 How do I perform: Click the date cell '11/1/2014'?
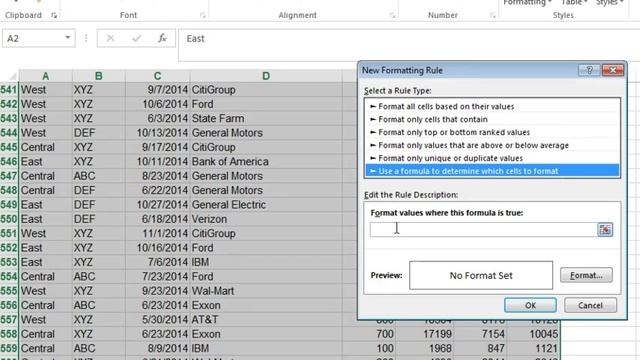[158, 233]
